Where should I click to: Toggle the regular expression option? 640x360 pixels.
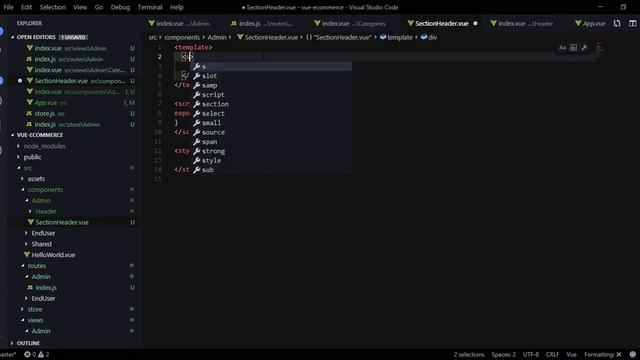pos(584,48)
